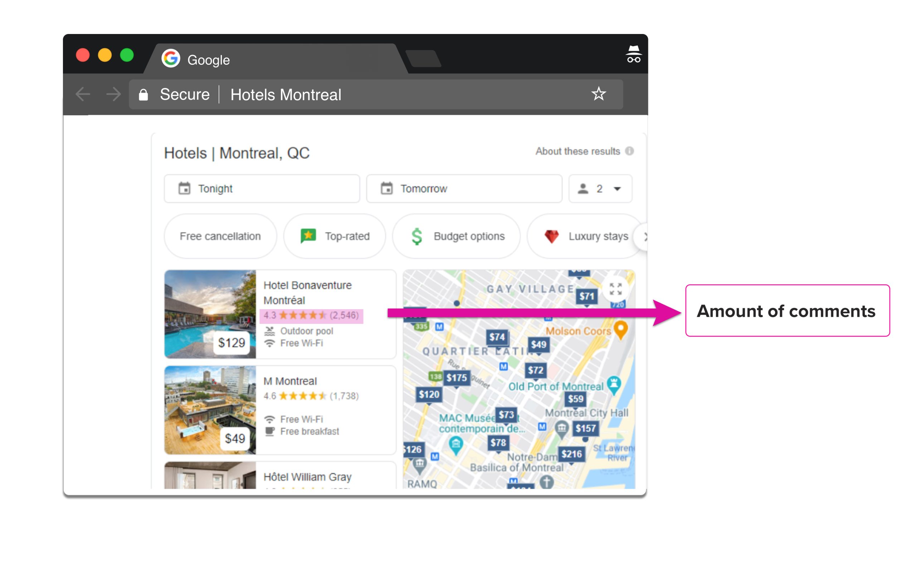This screenshot has height=588, width=916.
Task: Click the browser forward arrow
Action: 113,94
